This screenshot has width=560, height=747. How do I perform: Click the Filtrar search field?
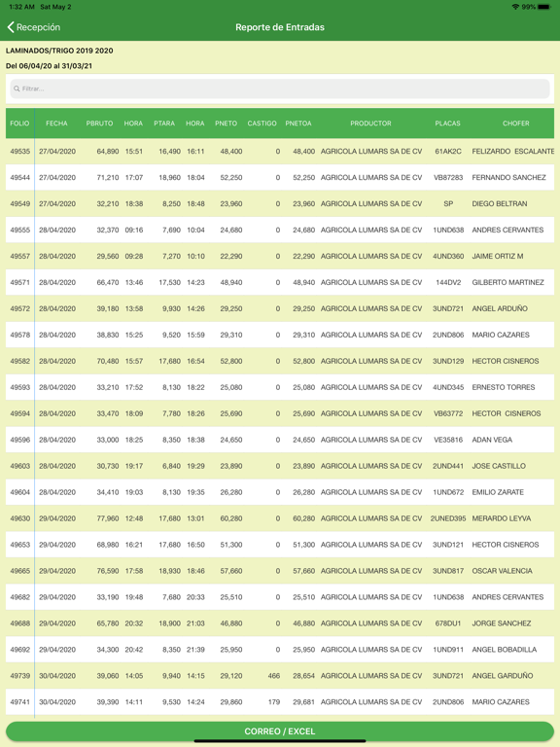280,89
